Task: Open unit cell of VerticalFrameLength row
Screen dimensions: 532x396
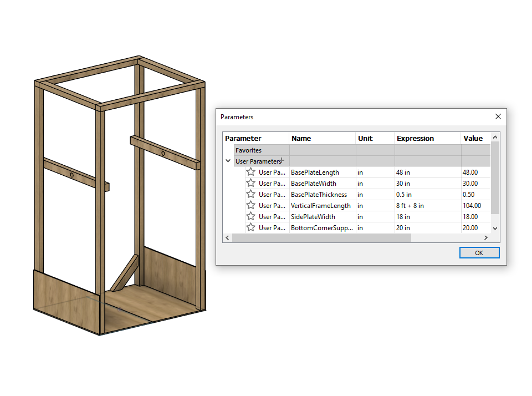Action: pos(375,205)
